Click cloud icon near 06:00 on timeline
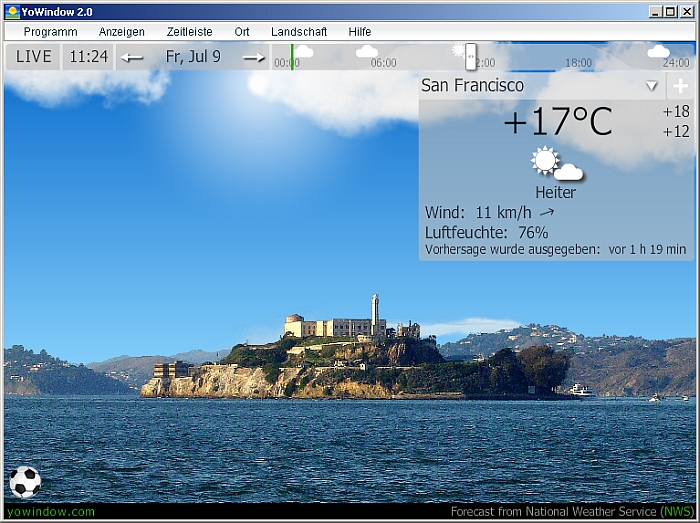 pyautogui.click(x=367, y=52)
